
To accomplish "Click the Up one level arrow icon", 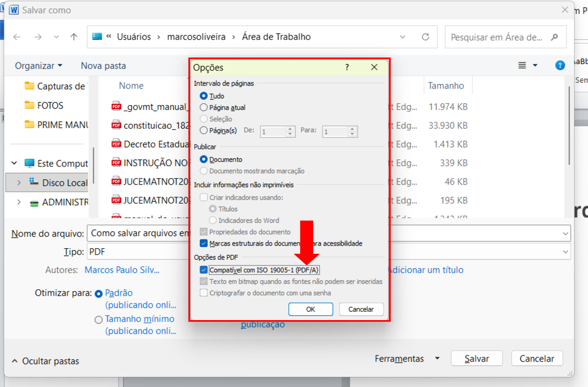I will (74, 37).
